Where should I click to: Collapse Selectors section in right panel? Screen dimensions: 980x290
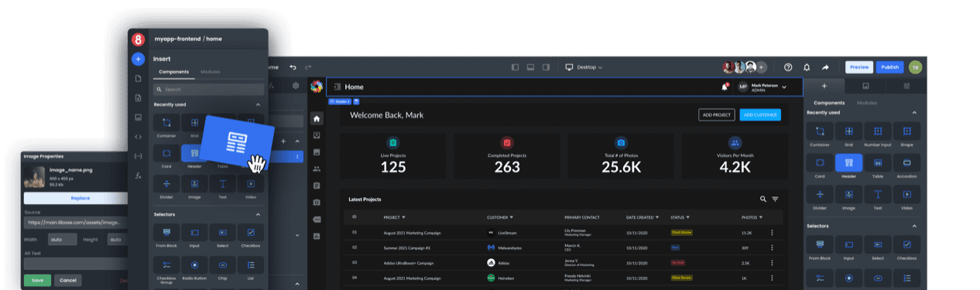click(x=914, y=226)
